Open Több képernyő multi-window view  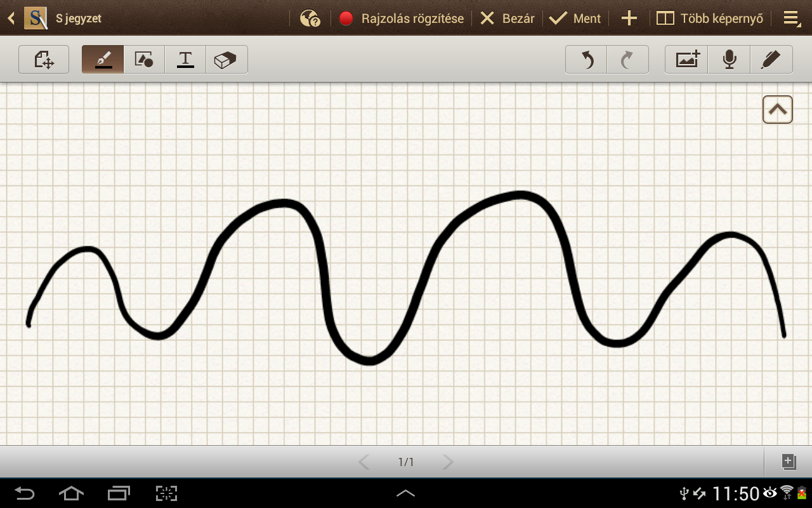coord(710,18)
